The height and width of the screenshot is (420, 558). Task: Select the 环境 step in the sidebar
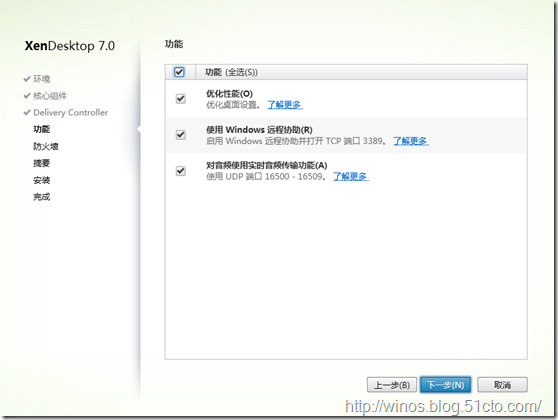coord(42,79)
